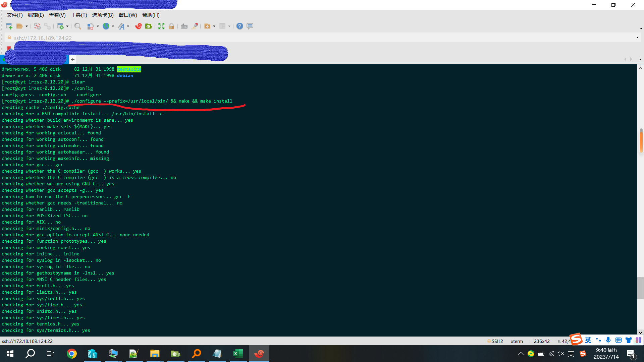This screenshot has width=644, height=362.
Task: Click SSH2 status bar entry
Action: click(x=495, y=341)
